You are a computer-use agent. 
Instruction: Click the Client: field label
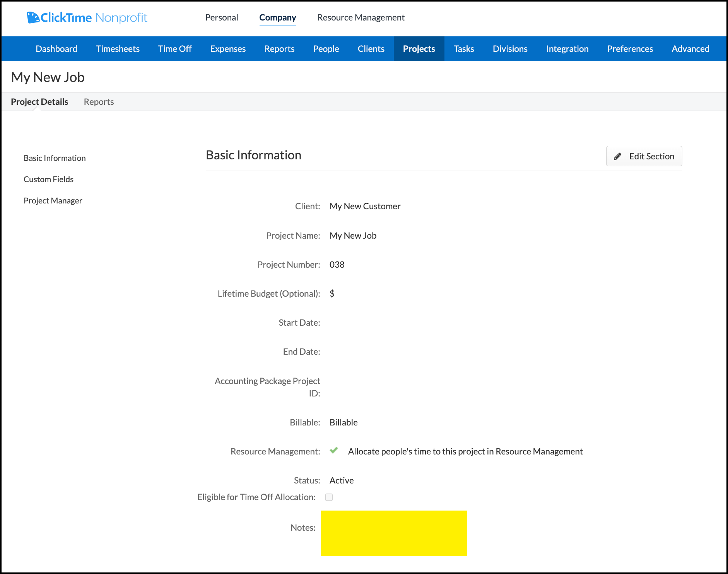coord(308,206)
